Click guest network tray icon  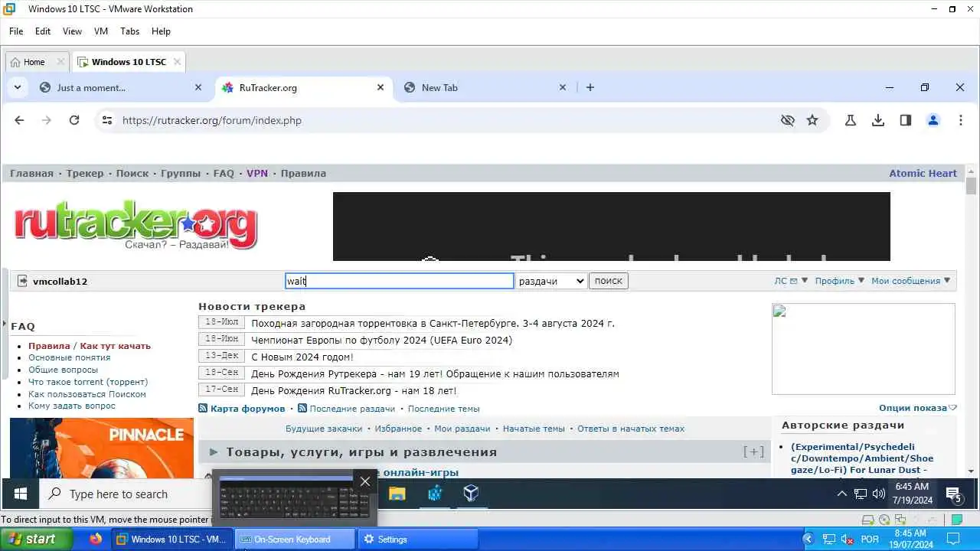pyautogui.click(x=860, y=494)
